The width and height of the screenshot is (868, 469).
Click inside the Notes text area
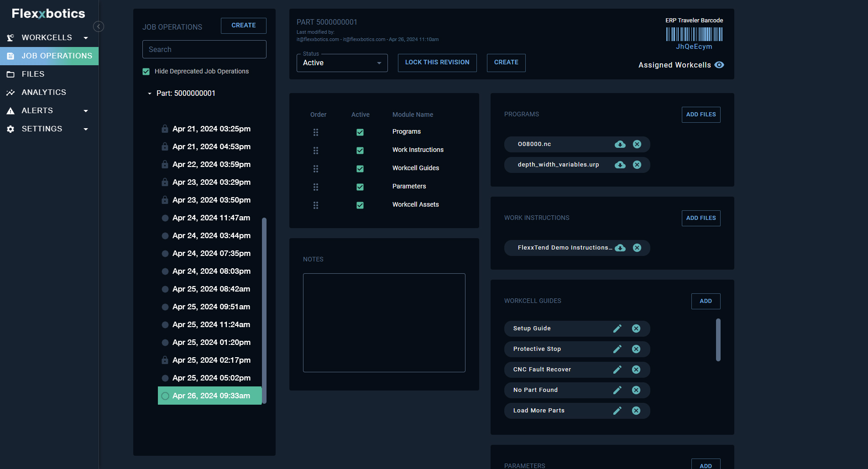tap(384, 323)
